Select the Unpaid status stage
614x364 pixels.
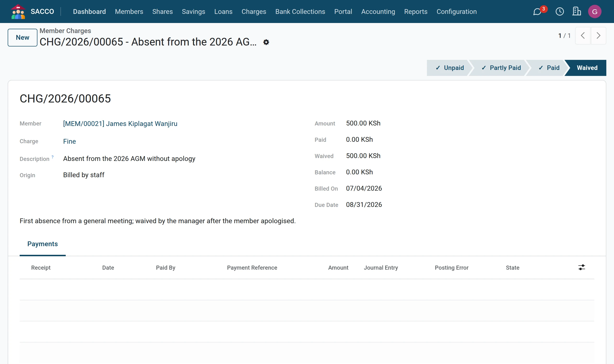pos(449,68)
